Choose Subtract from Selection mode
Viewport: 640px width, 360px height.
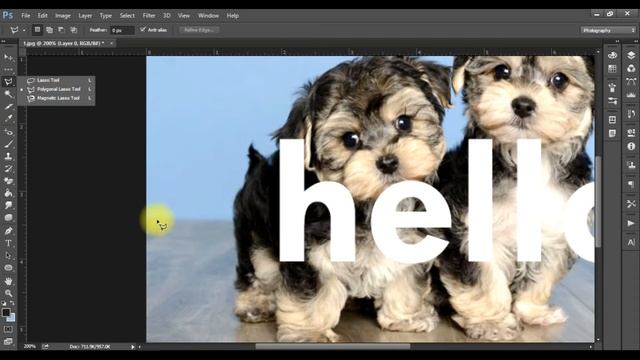[61, 30]
